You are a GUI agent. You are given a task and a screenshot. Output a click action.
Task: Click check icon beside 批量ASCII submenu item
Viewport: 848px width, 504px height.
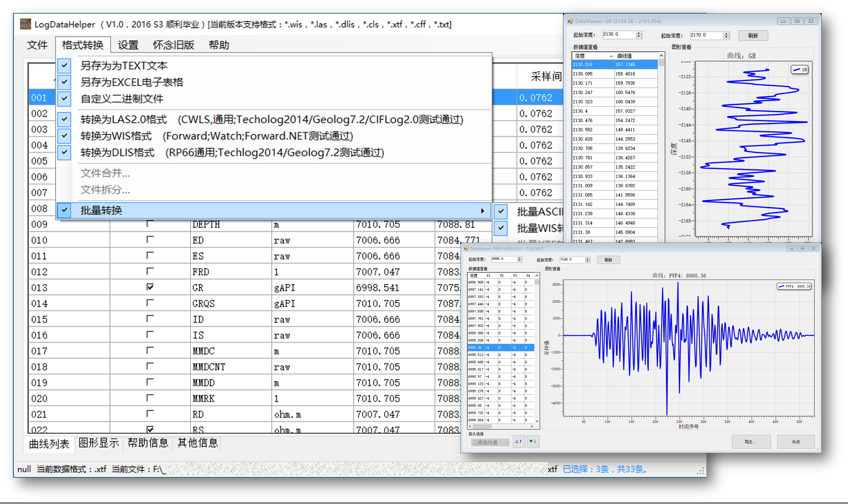coord(500,211)
